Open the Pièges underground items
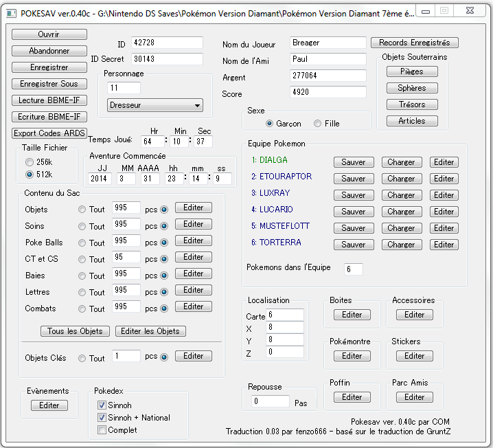 (x=412, y=71)
